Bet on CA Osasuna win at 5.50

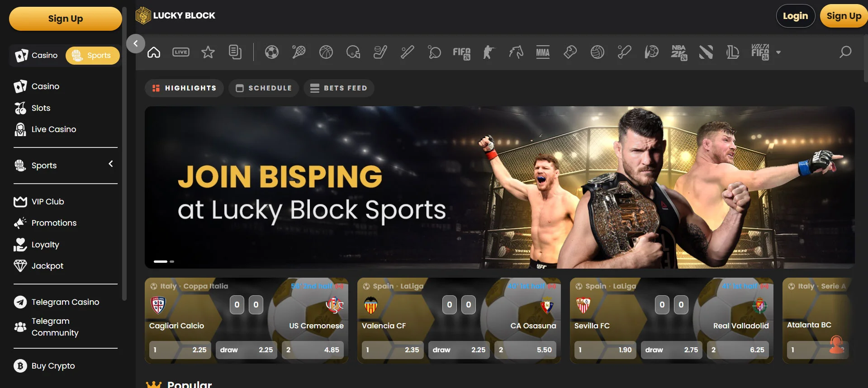click(x=525, y=350)
